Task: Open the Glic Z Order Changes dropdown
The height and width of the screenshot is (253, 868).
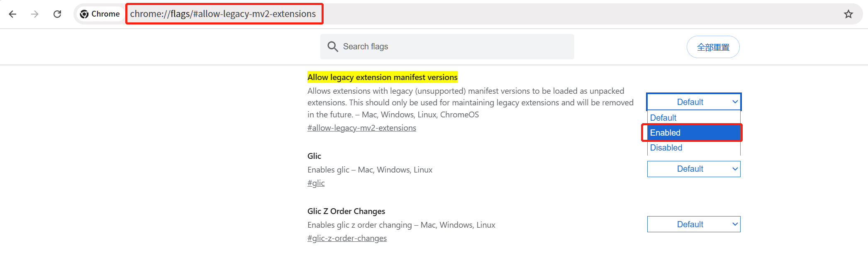Action: pos(694,224)
